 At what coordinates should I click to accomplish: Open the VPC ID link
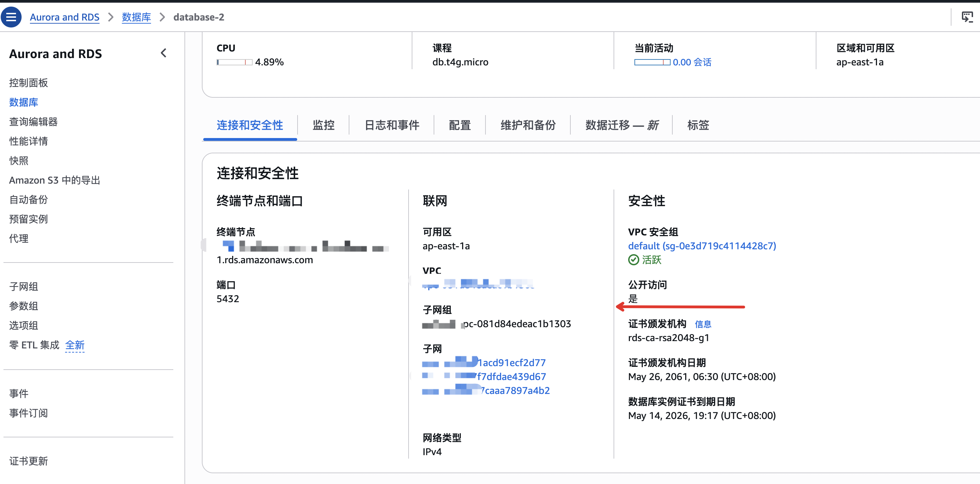pos(478,284)
